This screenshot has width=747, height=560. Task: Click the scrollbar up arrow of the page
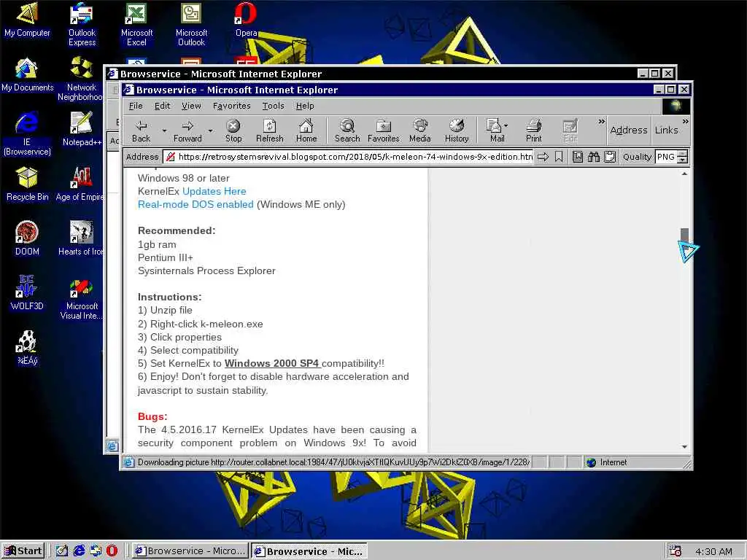684,174
